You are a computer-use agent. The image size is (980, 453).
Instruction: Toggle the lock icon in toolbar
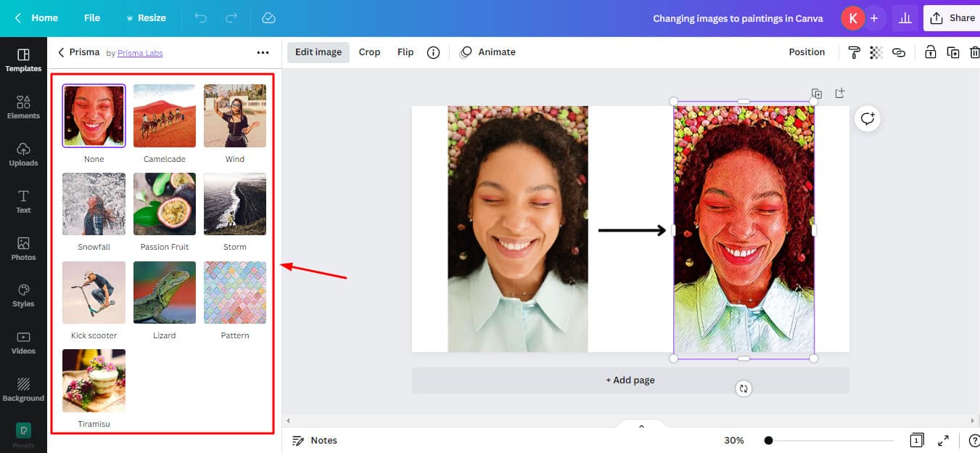click(930, 52)
